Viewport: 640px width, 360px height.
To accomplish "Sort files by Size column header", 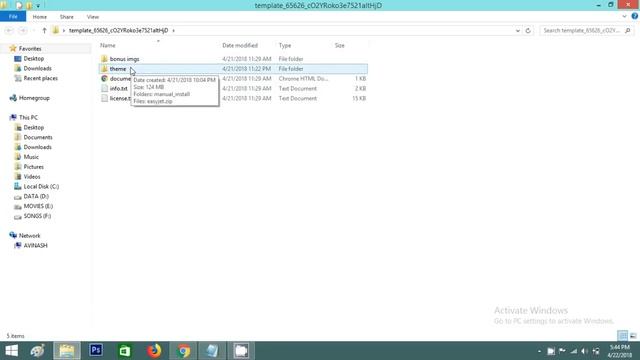I will 340,45.
